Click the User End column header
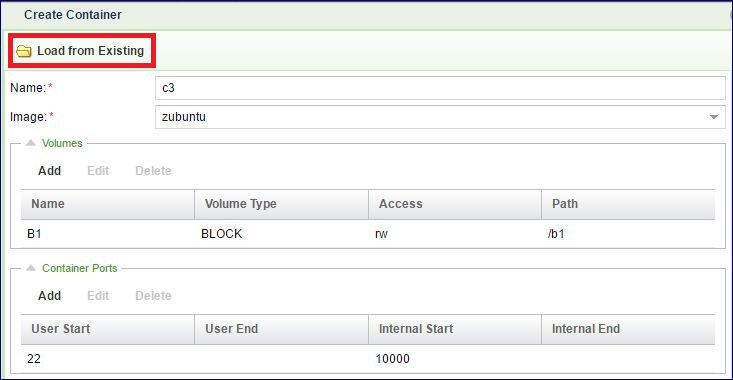733x380 pixels. [x=281, y=329]
